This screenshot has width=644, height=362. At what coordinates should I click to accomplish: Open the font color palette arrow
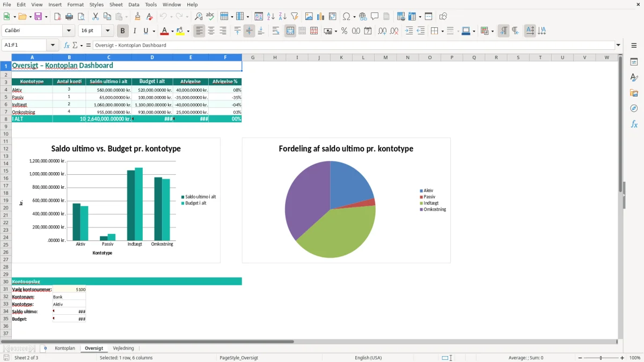172,31
